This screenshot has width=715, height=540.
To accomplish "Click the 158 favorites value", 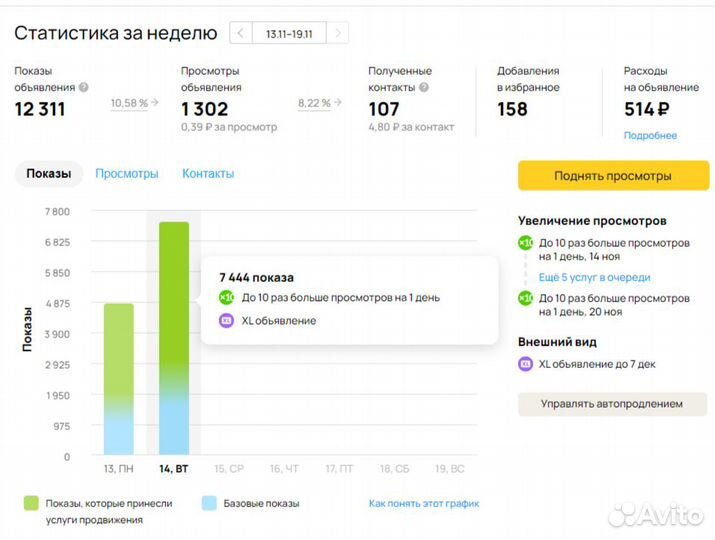I will 512,109.
